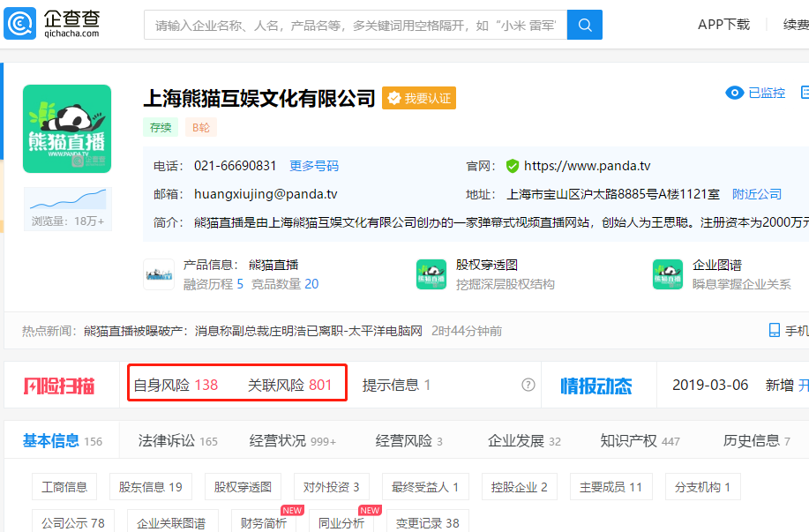
Task: Open the https://www.panda.tv website link
Action: coord(588,166)
